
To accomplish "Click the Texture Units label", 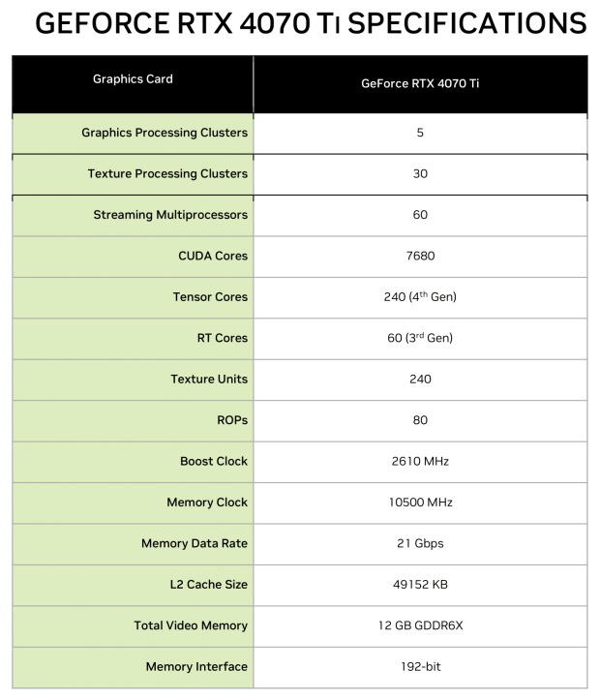I will pyautogui.click(x=209, y=379).
